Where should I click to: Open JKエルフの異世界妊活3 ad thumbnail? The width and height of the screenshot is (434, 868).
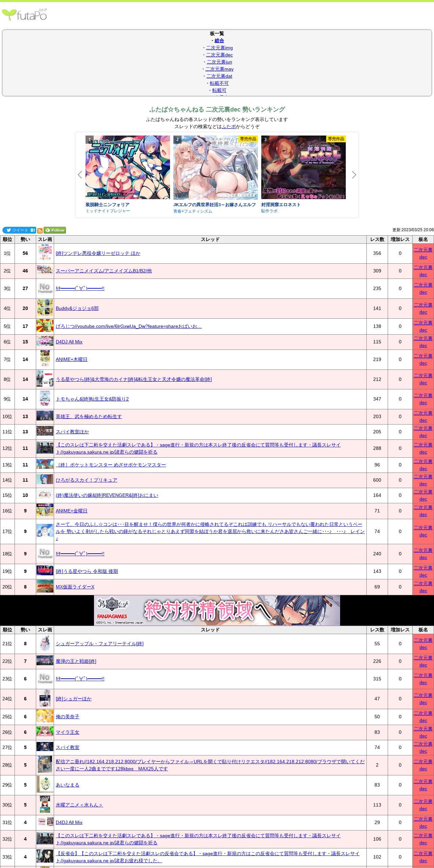pyautogui.click(x=216, y=167)
